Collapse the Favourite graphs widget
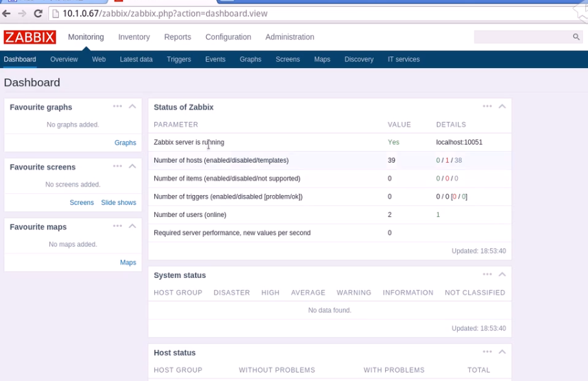The height and width of the screenshot is (381, 588). pyautogui.click(x=132, y=106)
